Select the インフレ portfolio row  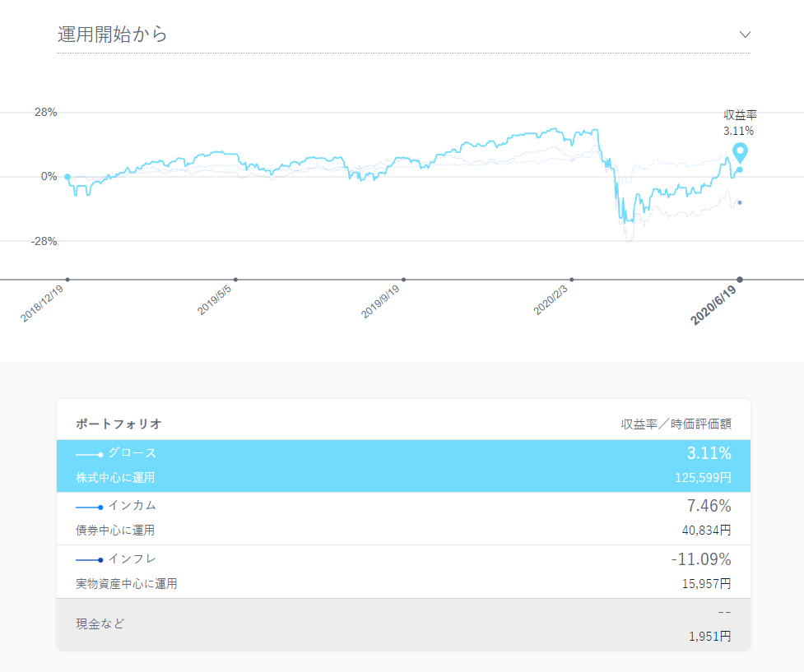403,572
